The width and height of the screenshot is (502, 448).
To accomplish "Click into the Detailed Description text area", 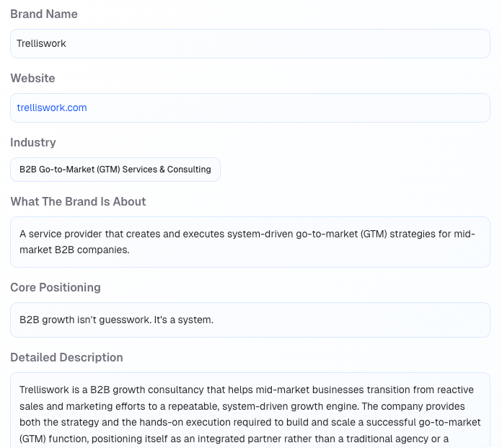I will [250, 410].
